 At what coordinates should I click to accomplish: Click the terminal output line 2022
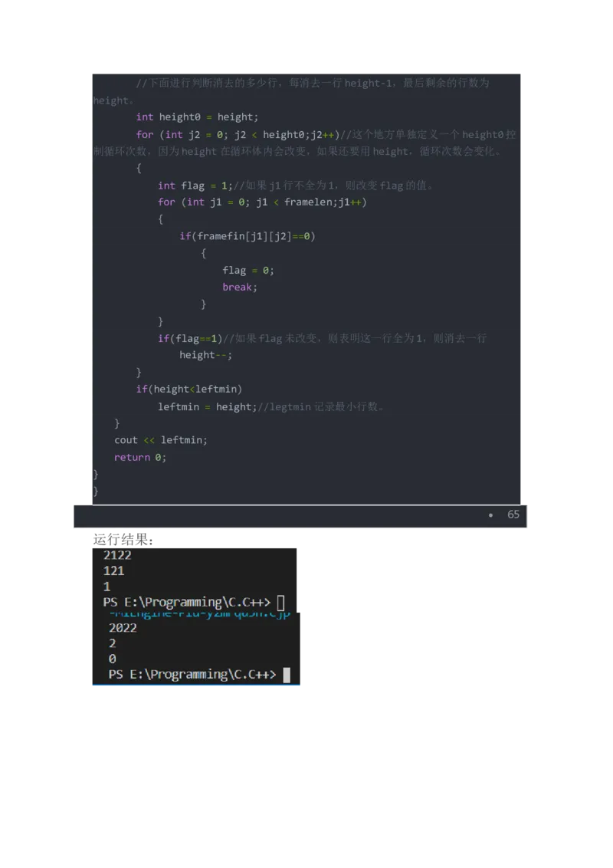pyautogui.click(x=123, y=628)
